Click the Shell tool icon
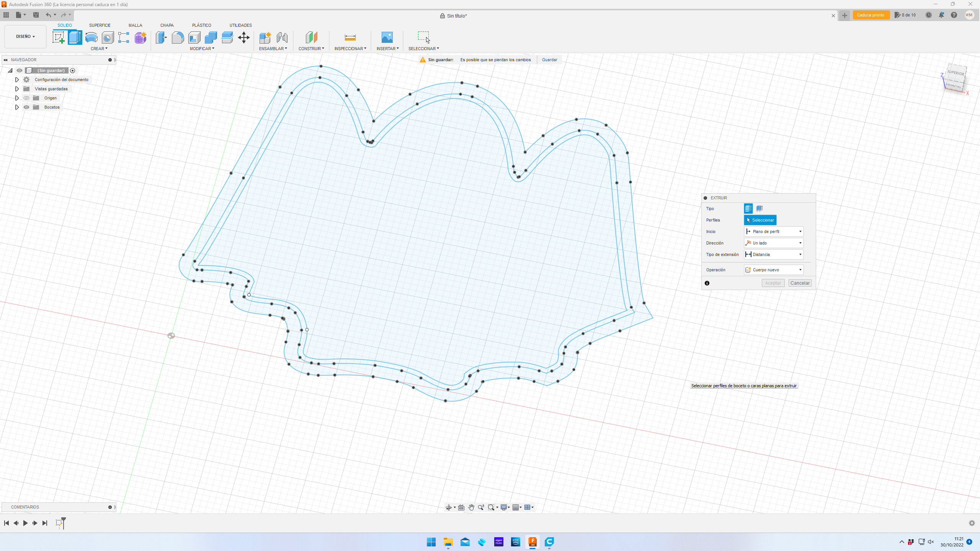 coord(194,37)
